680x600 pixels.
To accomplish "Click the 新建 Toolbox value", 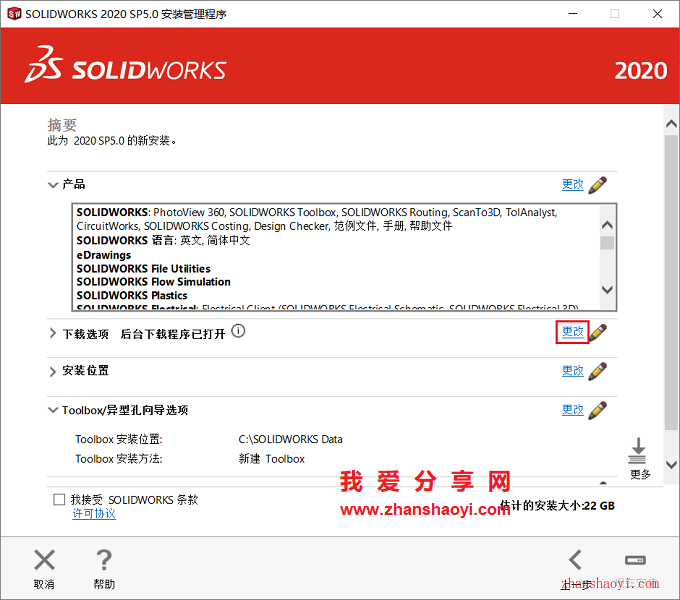I will [271, 459].
